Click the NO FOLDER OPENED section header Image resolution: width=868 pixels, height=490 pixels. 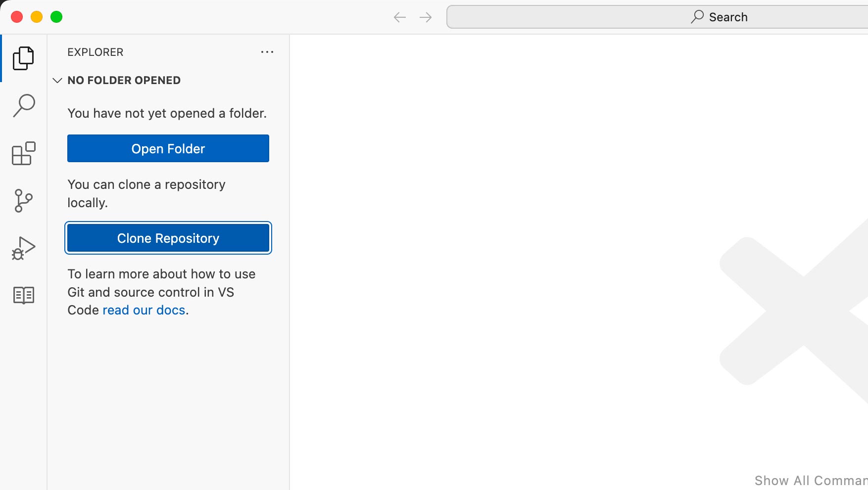(x=168, y=80)
